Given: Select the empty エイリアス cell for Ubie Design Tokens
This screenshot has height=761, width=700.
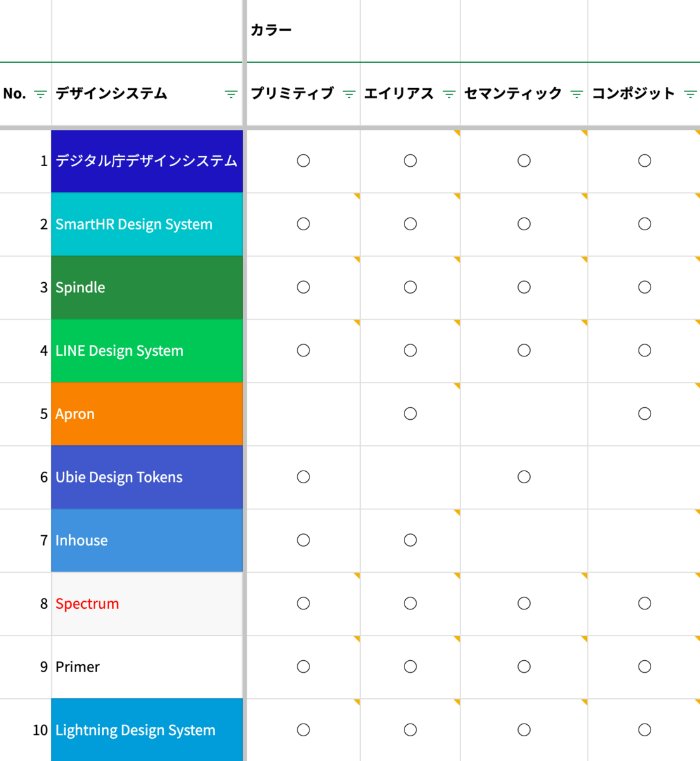Looking at the screenshot, I should (410, 478).
